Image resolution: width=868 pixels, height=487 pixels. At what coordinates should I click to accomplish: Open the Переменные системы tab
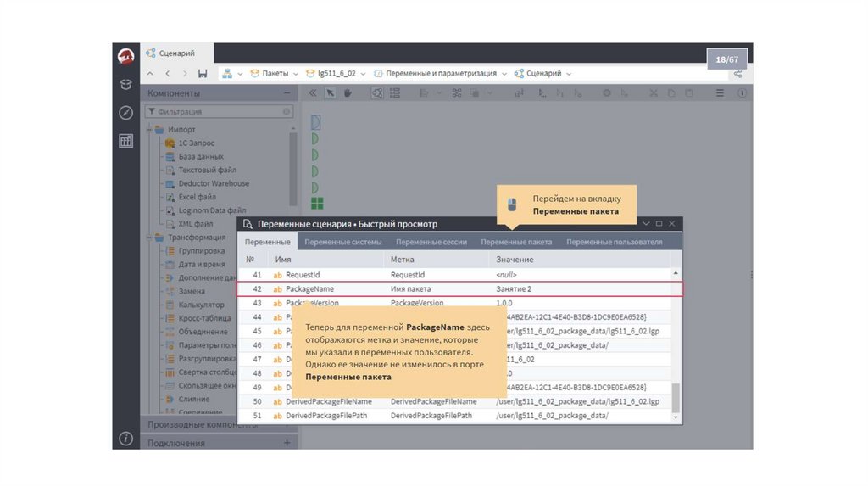point(342,242)
